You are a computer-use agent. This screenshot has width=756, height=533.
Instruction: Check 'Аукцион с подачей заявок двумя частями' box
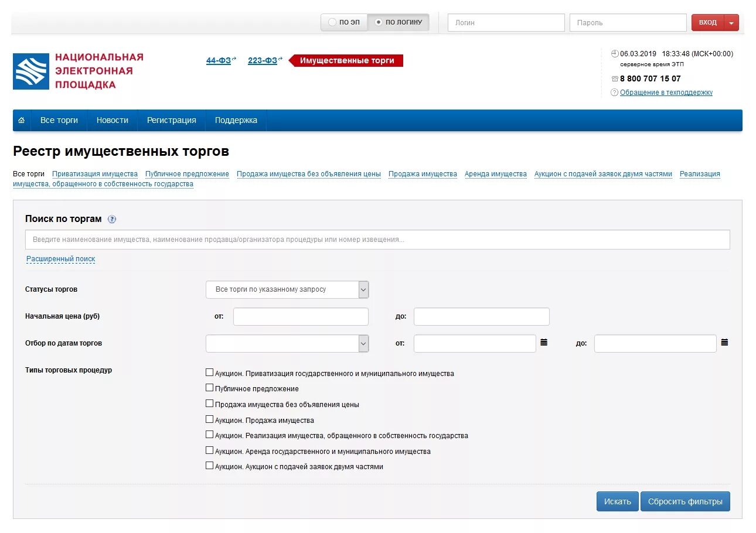pos(209,466)
